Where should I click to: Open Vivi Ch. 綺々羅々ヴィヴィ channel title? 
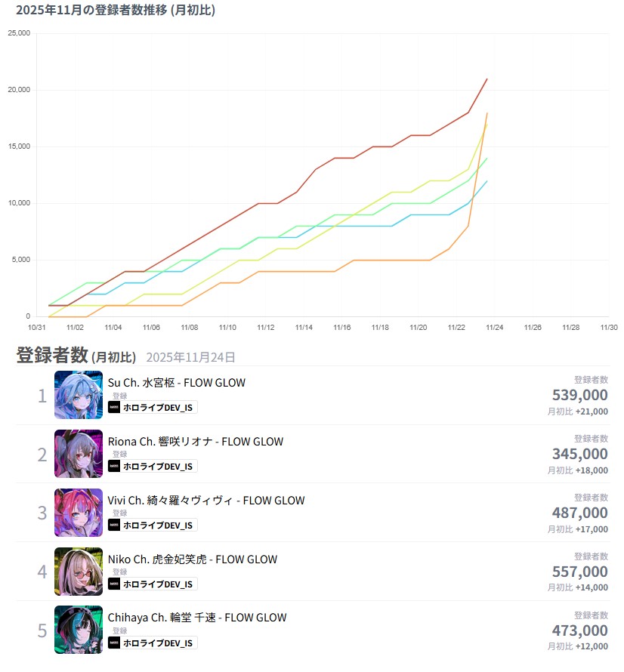coord(206,501)
